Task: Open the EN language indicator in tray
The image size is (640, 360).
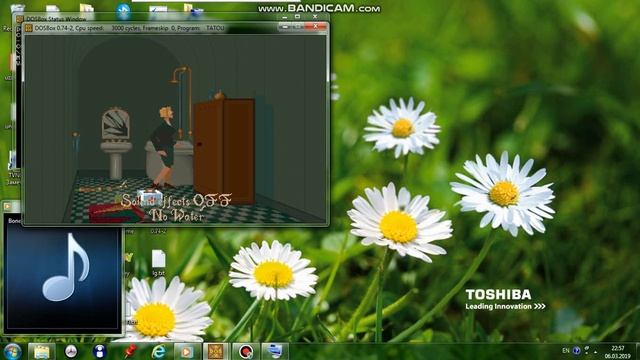Action: click(x=566, y=351)
